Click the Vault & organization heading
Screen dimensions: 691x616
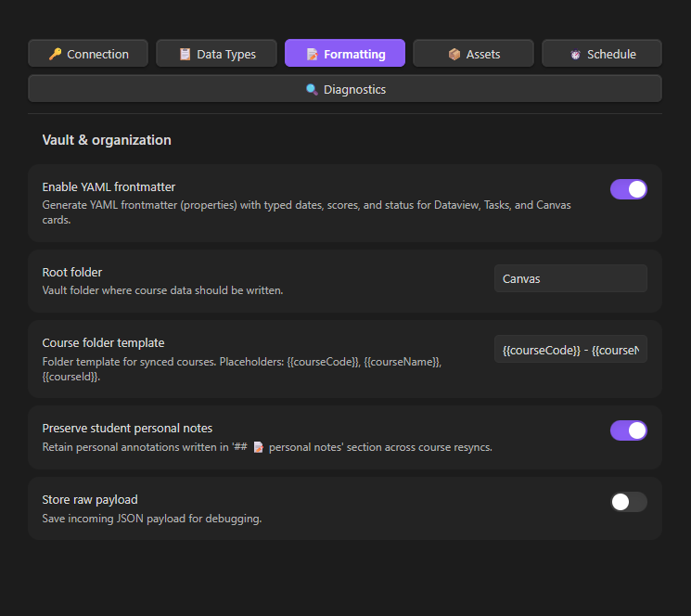(107, 140)
